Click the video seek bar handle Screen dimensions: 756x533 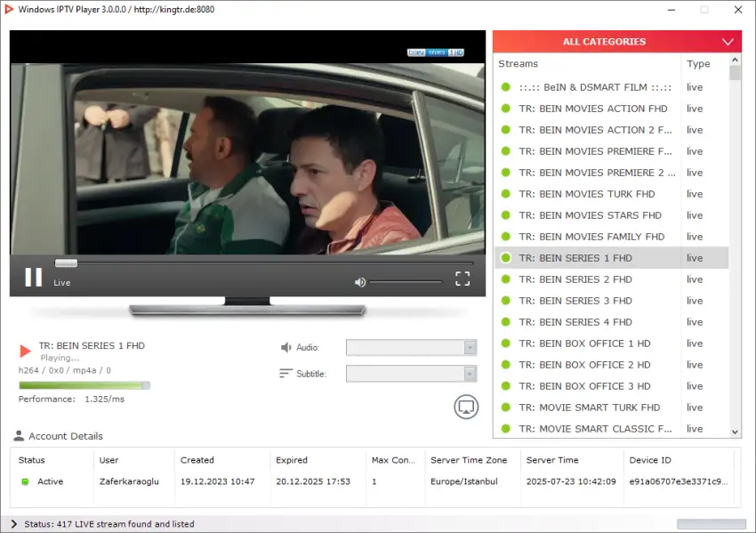click(x=66, y=262)
